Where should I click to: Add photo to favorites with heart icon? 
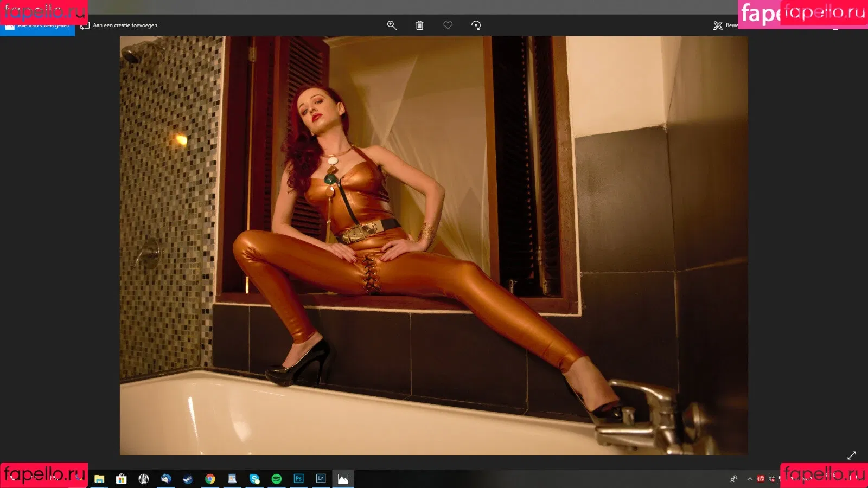click(448, 25)
